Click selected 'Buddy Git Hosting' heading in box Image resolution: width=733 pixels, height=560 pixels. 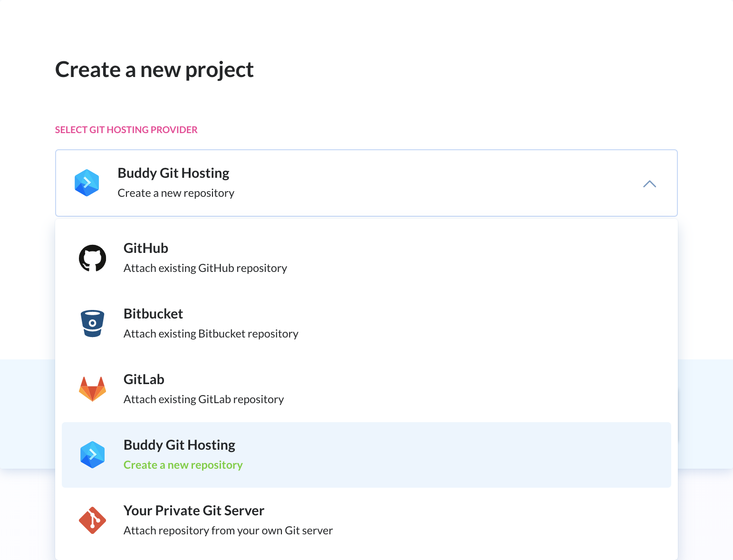tap(174, 173)
